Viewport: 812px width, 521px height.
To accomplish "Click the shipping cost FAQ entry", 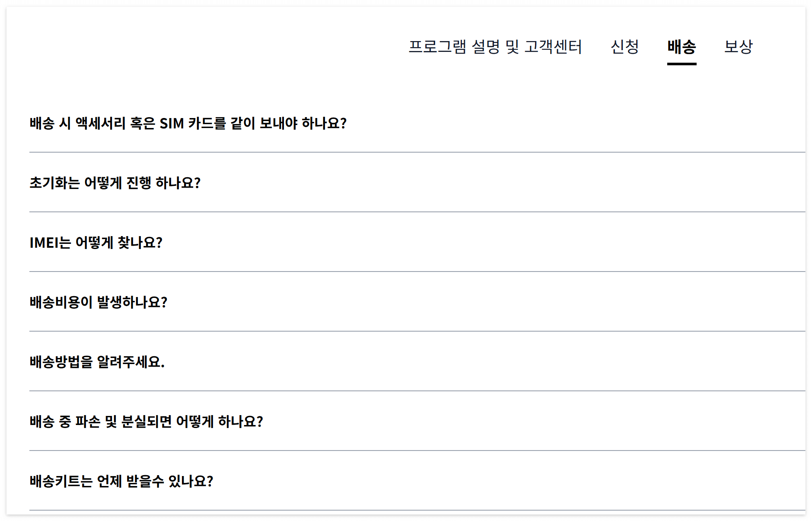I will 99,302.
